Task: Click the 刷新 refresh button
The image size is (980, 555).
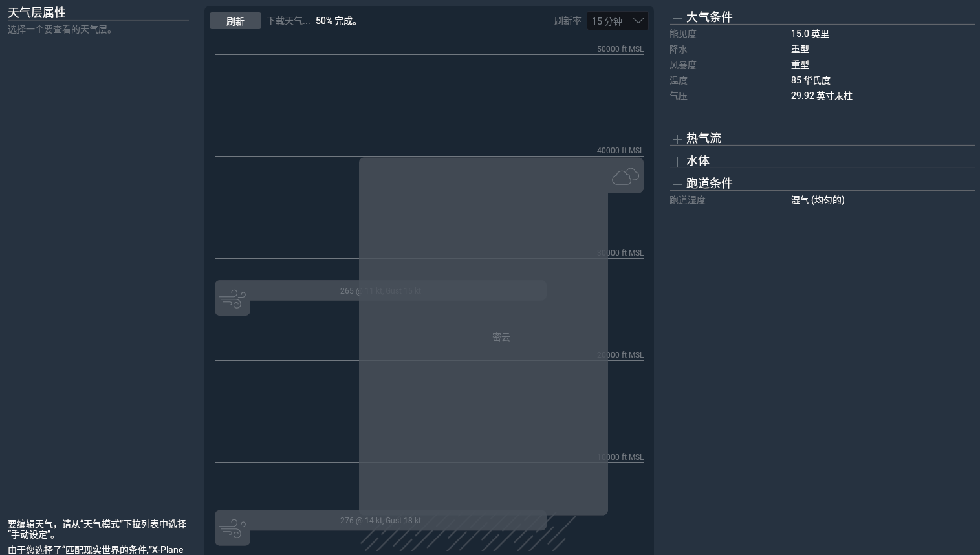Action: (x=235, y=21)
